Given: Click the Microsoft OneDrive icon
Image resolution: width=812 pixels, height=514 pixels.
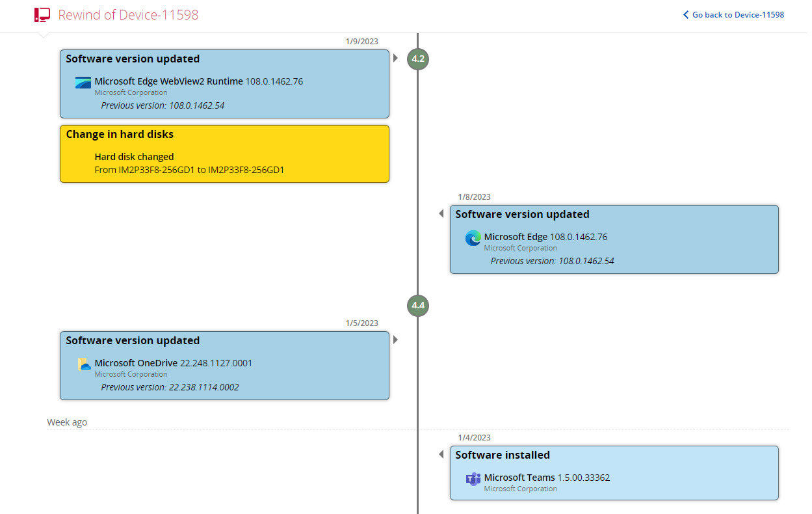Looking at the screenshot, I should pos(84,364).
